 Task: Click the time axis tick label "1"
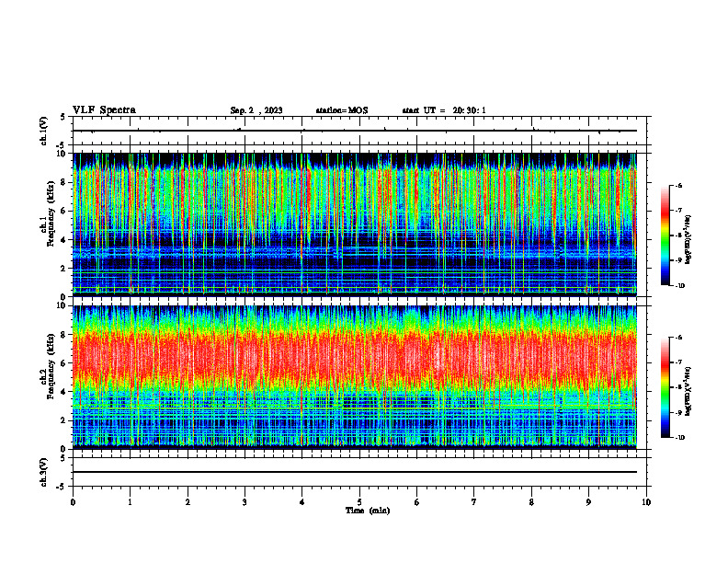click(x=130, y=502)
